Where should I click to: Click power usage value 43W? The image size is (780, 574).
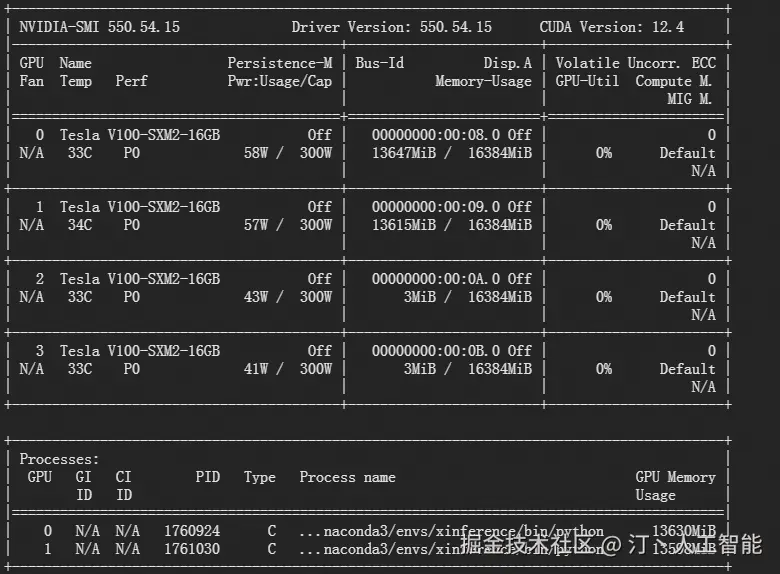point(256,297)
